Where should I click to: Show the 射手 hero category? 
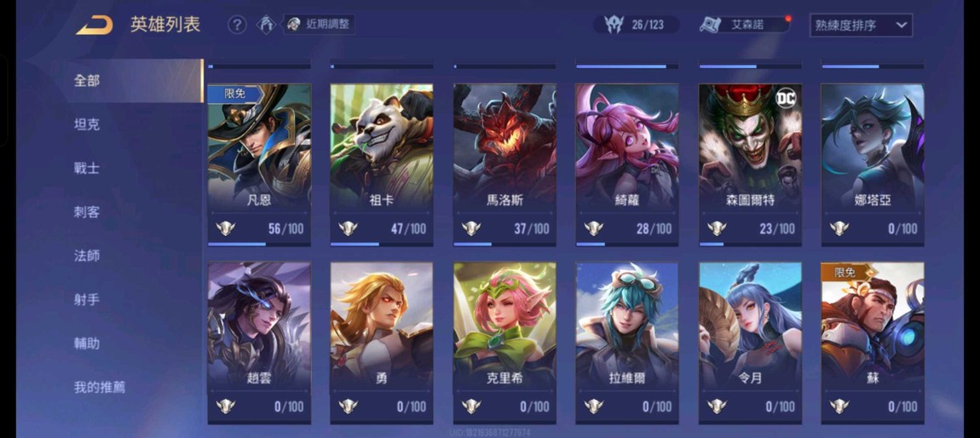[87, 299]
